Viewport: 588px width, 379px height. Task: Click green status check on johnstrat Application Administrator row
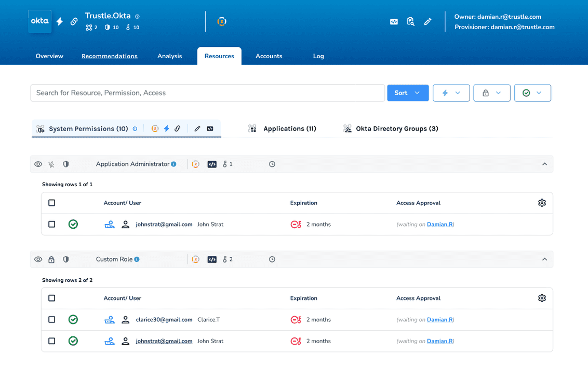click(x=73, y=225)
